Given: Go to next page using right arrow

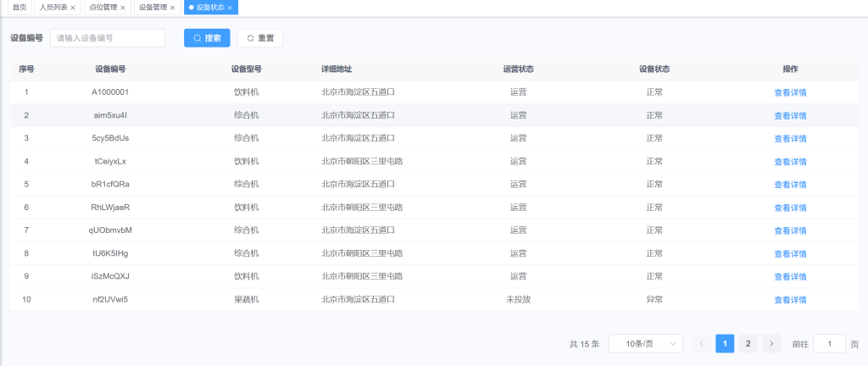Looking at the screenshot, I should 771,343.
